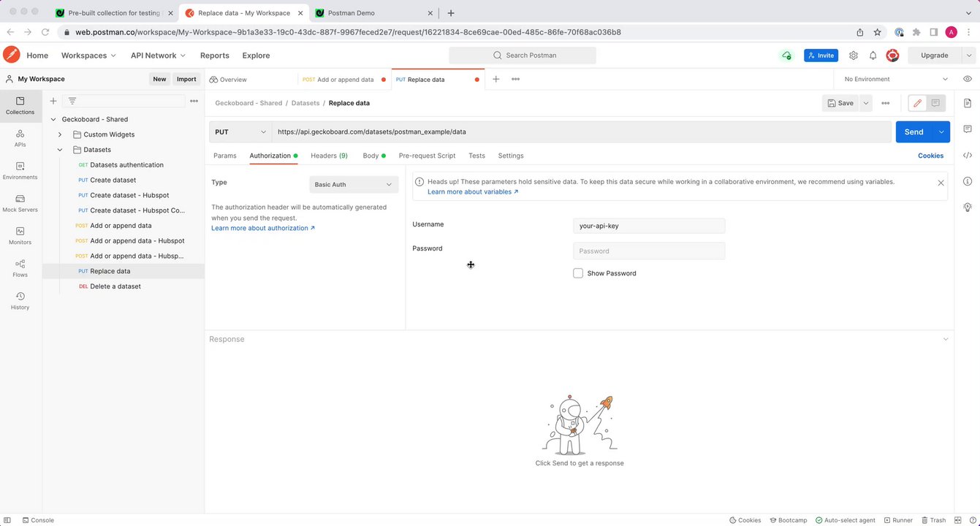Open Flows from the sidebar
The width and height of the screenshot is (980, 526).
point(20,267)
